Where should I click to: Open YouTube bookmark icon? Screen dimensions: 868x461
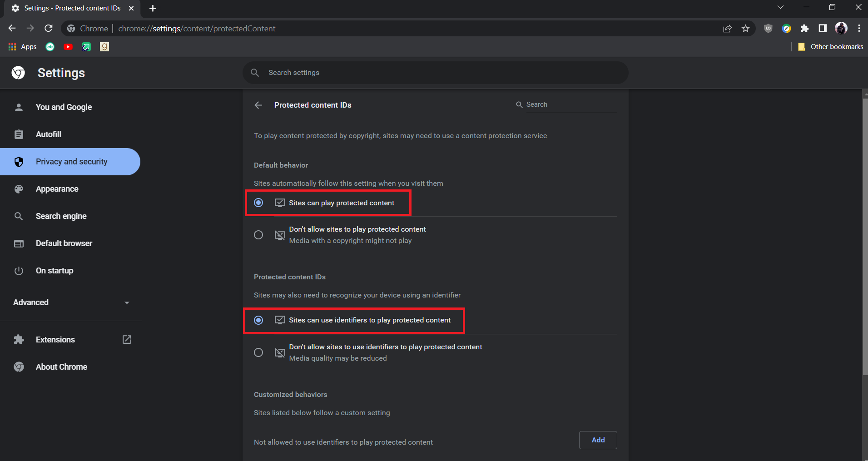(x=68, y=47)
